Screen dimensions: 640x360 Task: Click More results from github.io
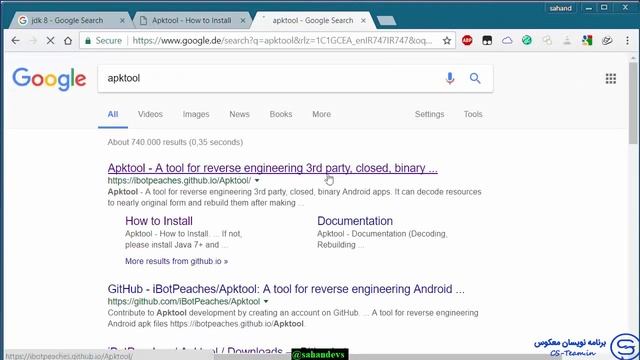tap(177, 261)
